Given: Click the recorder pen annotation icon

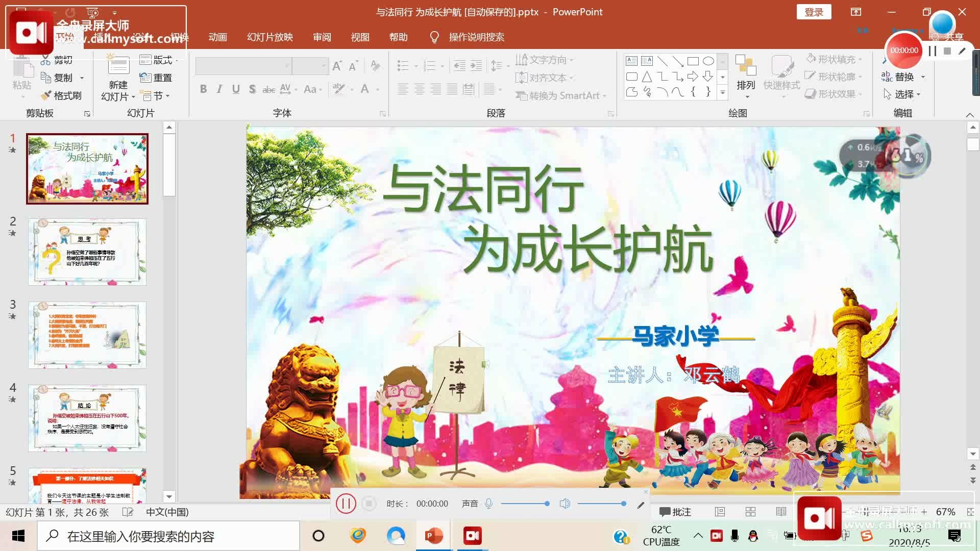Looking at the screenshot, I should (x=641, y=505).
